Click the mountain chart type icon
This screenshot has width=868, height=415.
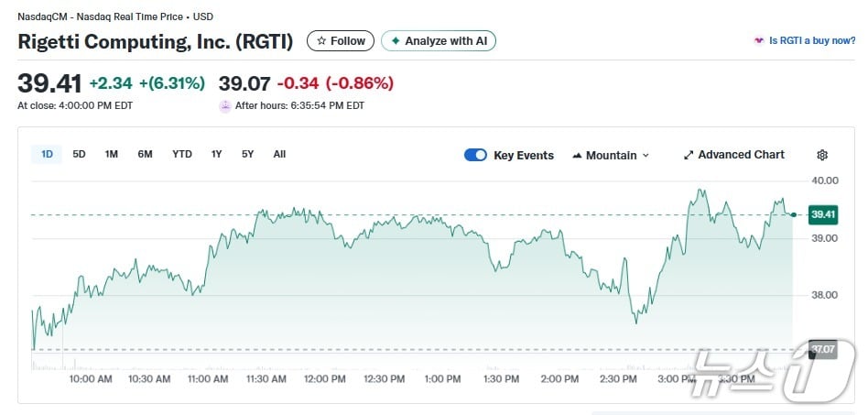pyautogui.click(x=577, y=156)
